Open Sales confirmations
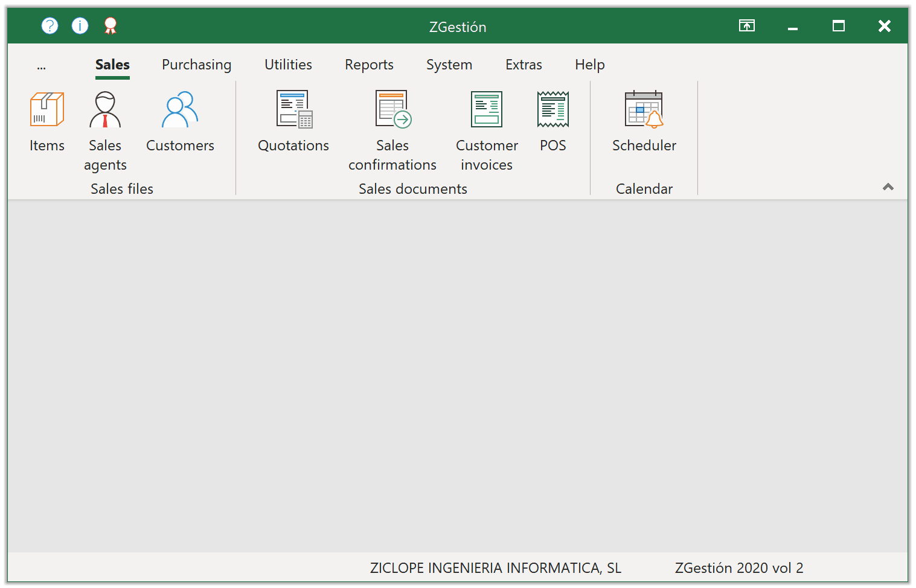Screen dimensions: 916x588 tap(392, 110)
